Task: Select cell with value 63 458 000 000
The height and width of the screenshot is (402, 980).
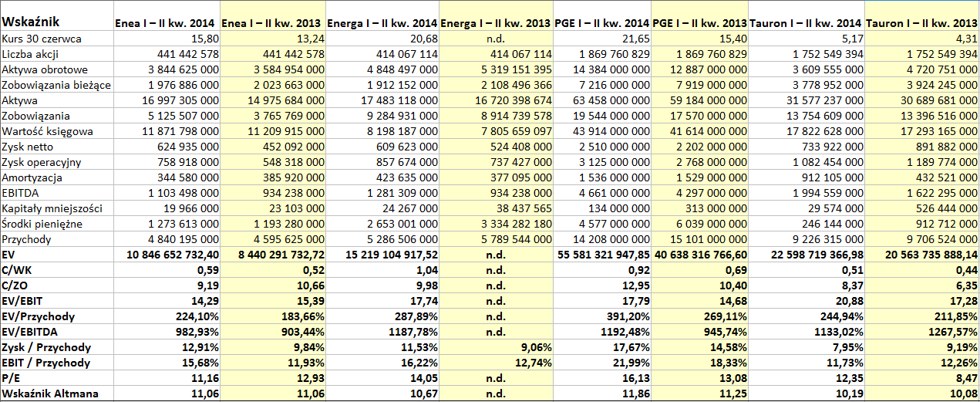Action: [602, 100]
